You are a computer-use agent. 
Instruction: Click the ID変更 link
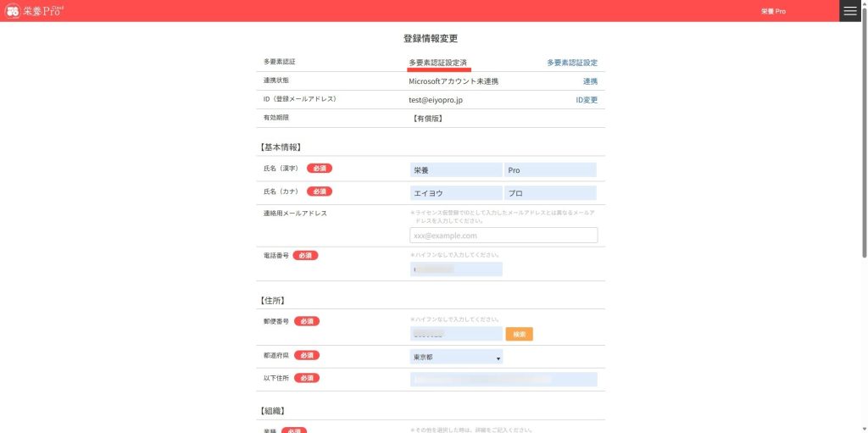pyautogui.click(x=587, y=100)
